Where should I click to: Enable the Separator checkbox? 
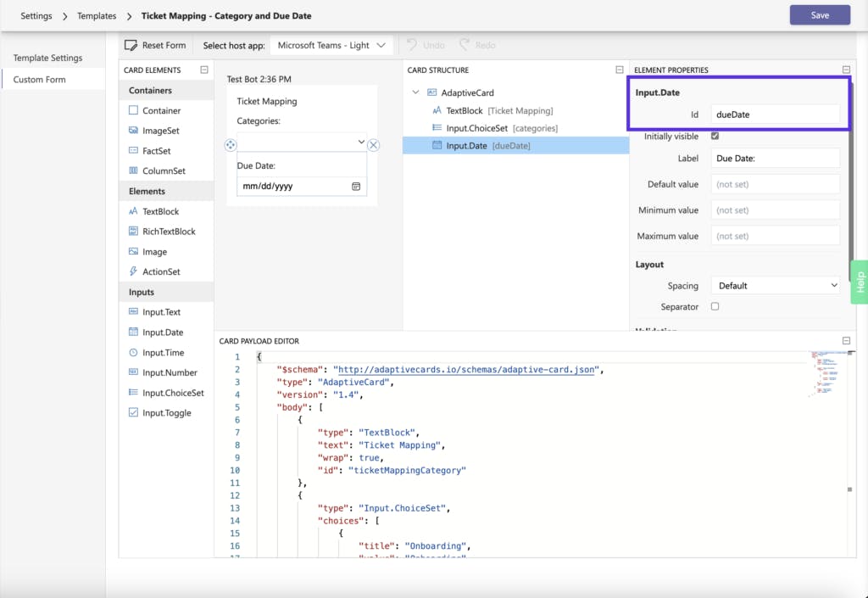(x=715, y=307)
